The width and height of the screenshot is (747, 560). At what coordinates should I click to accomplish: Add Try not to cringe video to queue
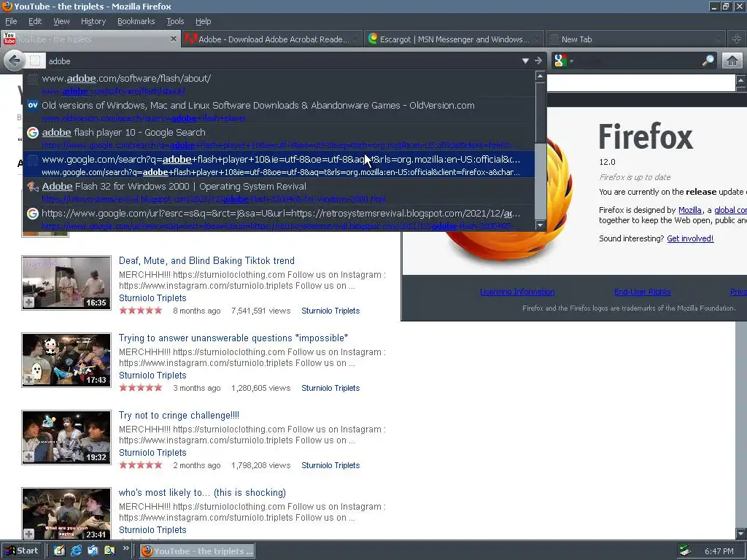click(x=28, y=456)
